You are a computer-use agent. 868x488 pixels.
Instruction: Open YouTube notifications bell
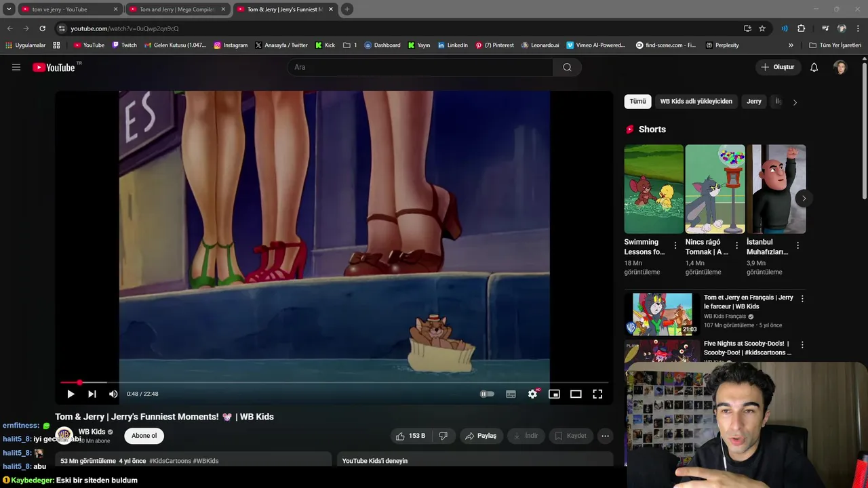pos(814,67)
